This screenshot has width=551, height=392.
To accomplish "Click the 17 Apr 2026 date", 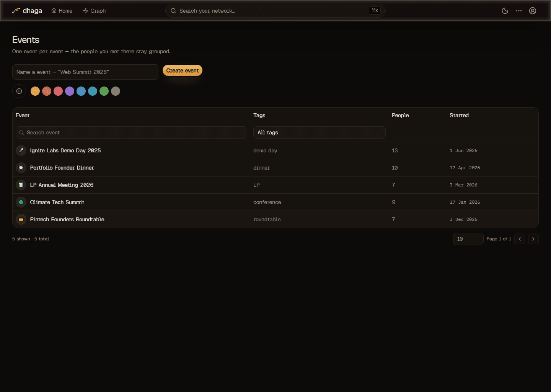I will 465,168.
